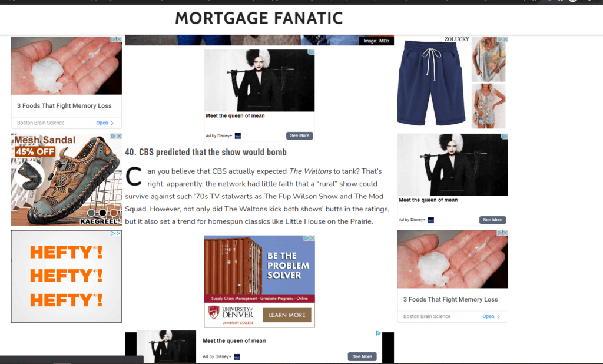Image resolution: width=603 pixels, height=364 pixels.
Task: Click AdChoices icon on center Cruella ad
Action: pos(312,52)
